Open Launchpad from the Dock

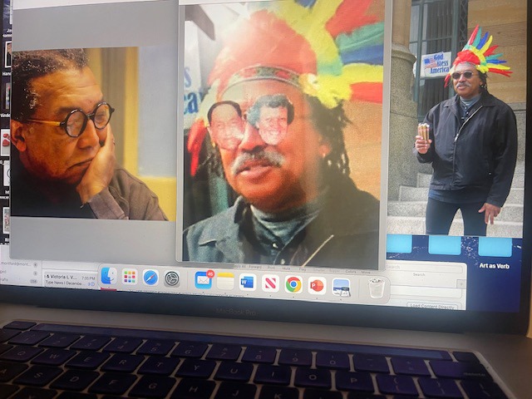pyautogui.click(x=130, y=277)
